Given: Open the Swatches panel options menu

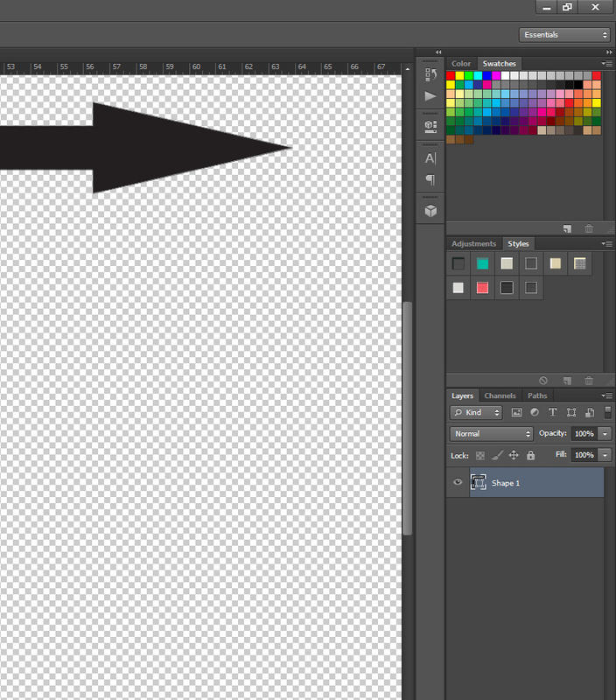Looking at the screenshot, I should pos(606,64).
